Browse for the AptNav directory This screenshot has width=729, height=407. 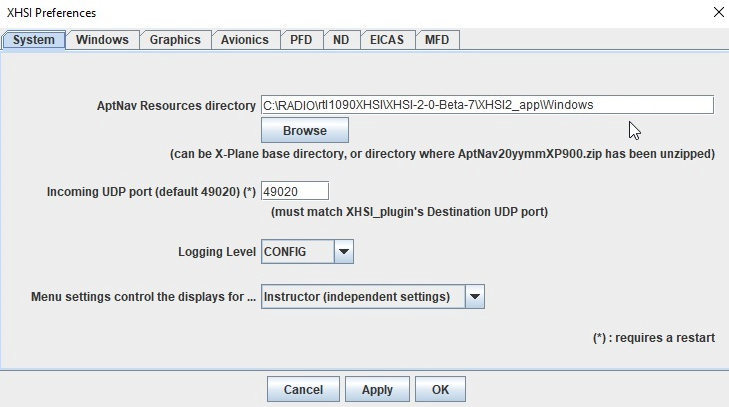click(x=305, y=130)
